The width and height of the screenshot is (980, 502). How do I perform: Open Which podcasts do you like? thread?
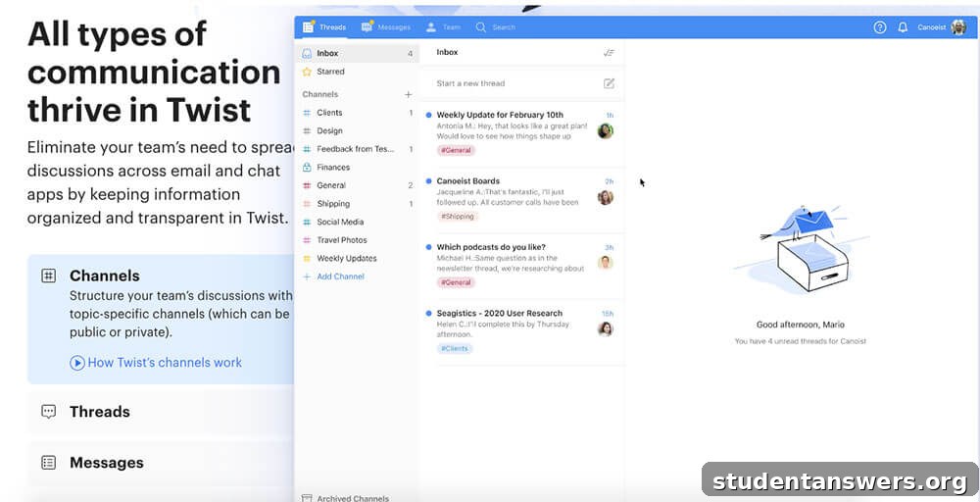coord(522,265)
